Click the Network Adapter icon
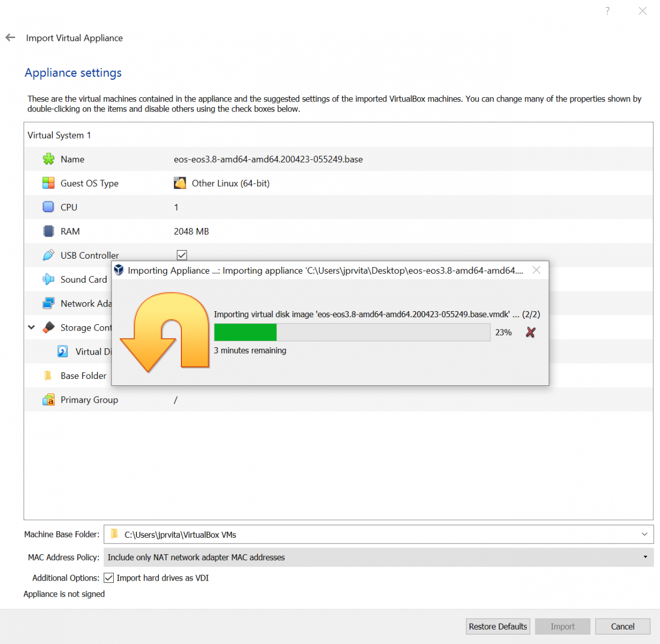 click(x=48, y=303)
